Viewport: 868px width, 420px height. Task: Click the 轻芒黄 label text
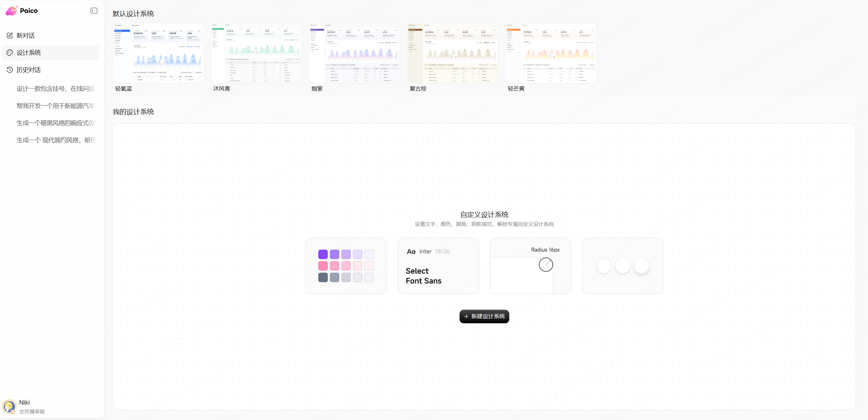click(516, 89)
